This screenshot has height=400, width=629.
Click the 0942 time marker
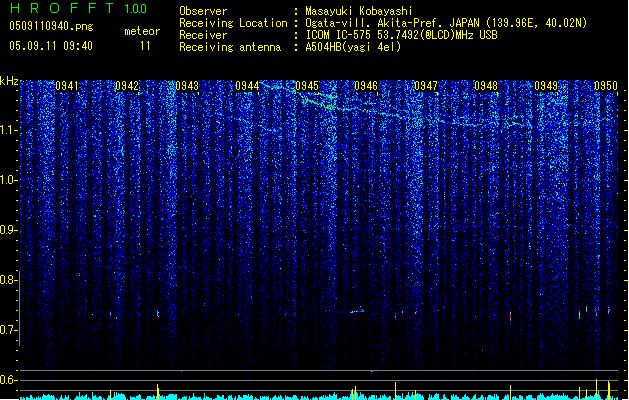[x=127, y=86]
